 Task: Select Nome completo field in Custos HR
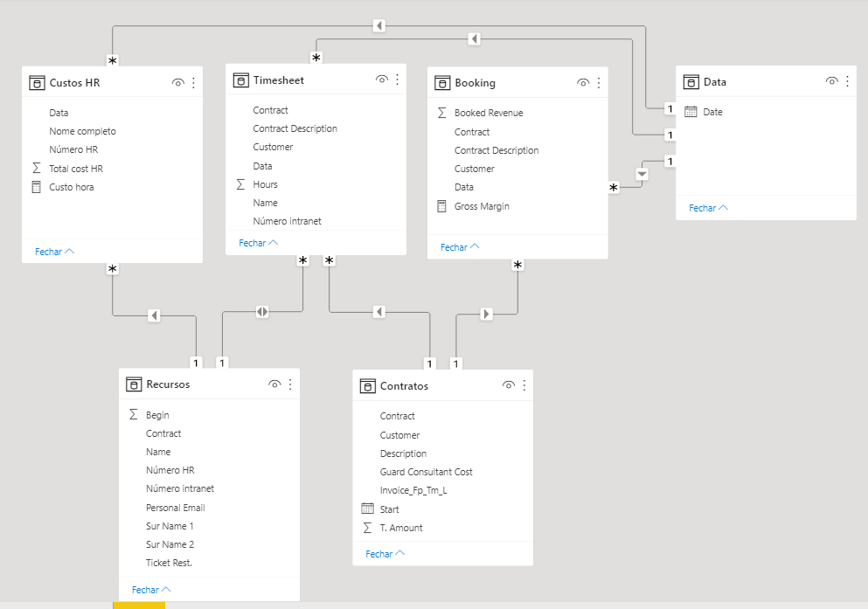pos(82,131)
